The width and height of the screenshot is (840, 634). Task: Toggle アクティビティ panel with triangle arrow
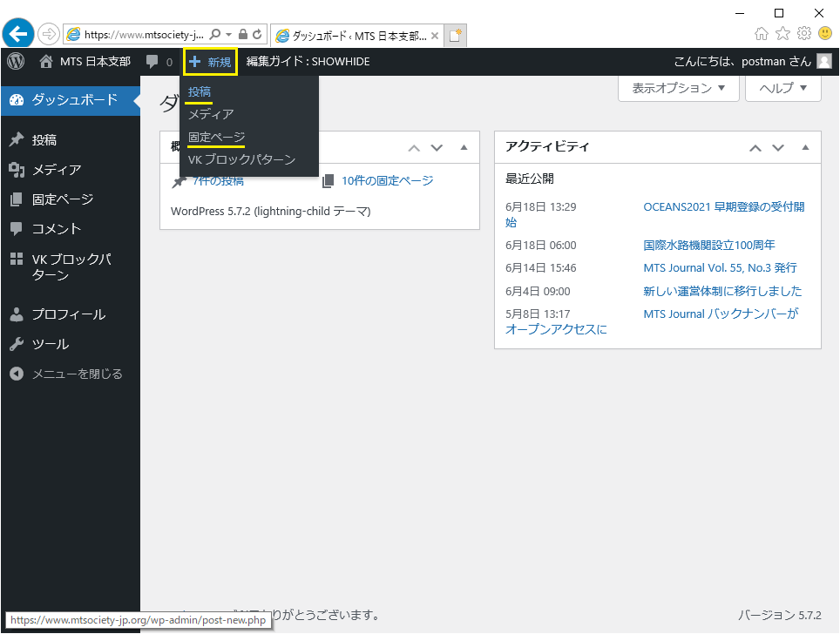[x=805, y=147]
